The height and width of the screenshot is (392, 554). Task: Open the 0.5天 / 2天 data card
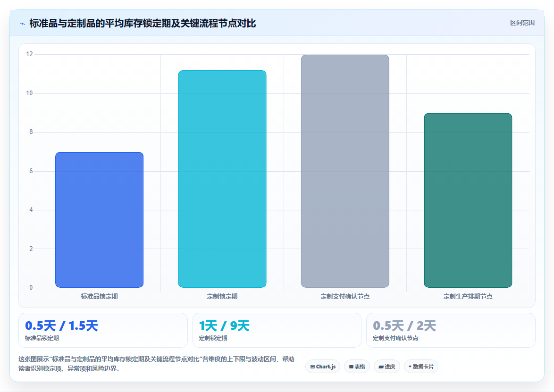tap(451, 330)
